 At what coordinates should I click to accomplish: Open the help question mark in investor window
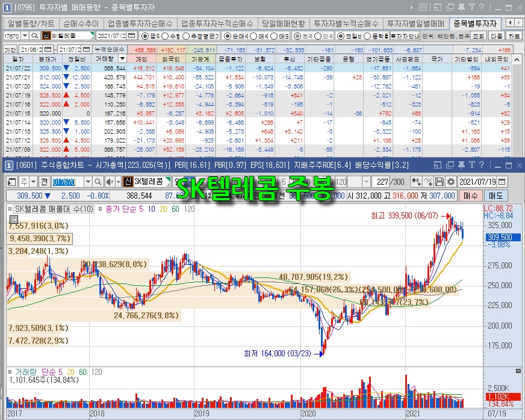(482, 7)
